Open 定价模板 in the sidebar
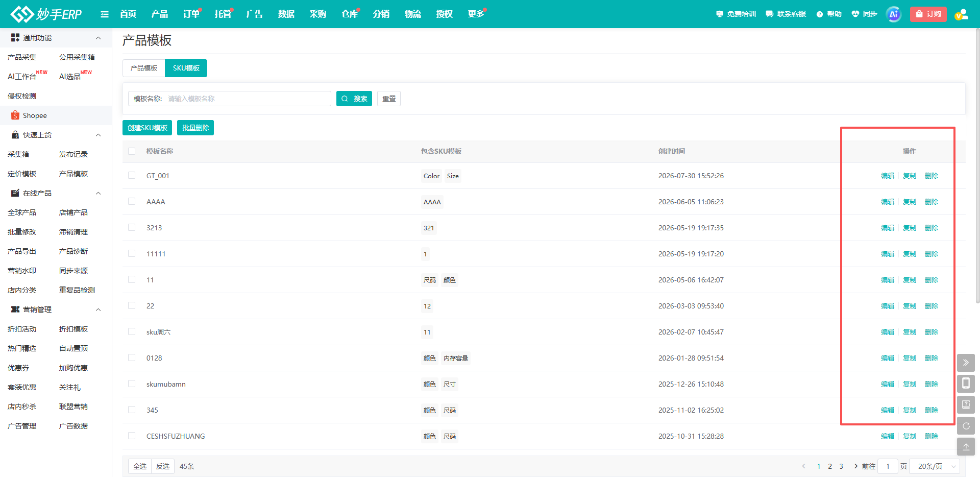The image size is (980, 477). [22, 174]
